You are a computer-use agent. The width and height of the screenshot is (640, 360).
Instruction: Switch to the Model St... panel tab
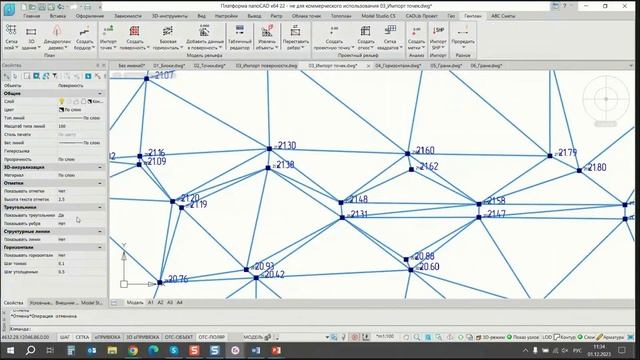tap(92, 303)
